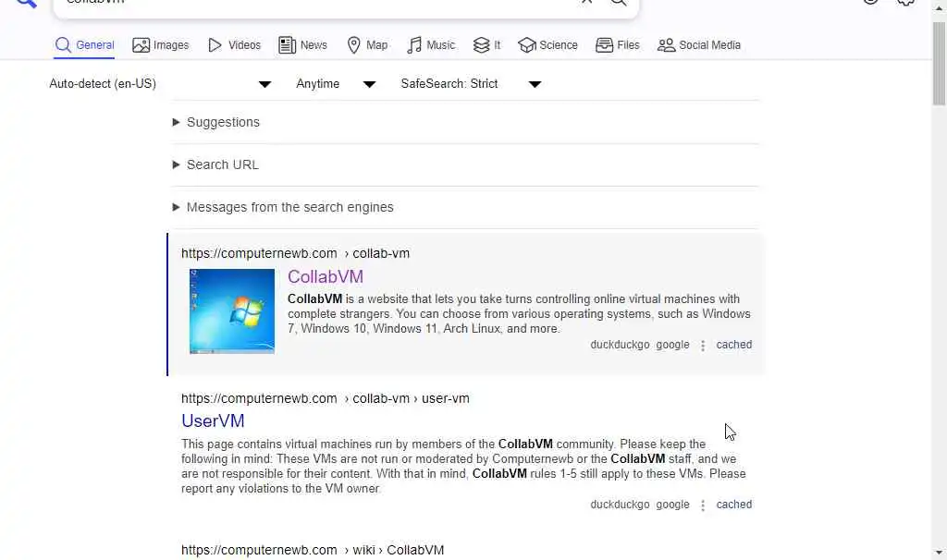The image size is (947, 560).
Task: Open cached version of UserVM result
Action: click(733, 505)
